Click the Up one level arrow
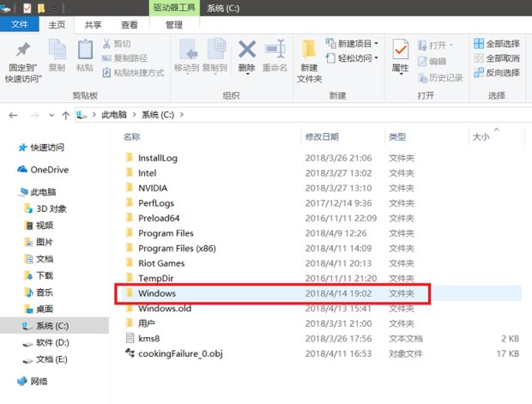The width and height of the screenshot is (532, 404). click(x=66, y=115)
